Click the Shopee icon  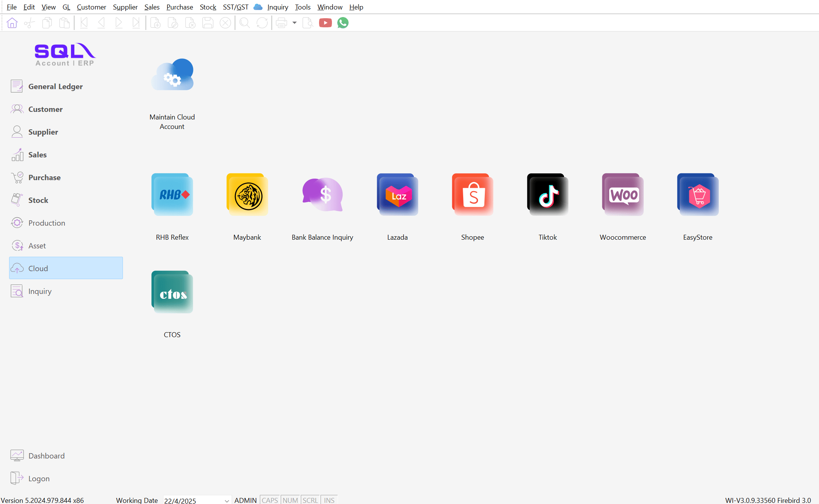click(x=473, y=195)
